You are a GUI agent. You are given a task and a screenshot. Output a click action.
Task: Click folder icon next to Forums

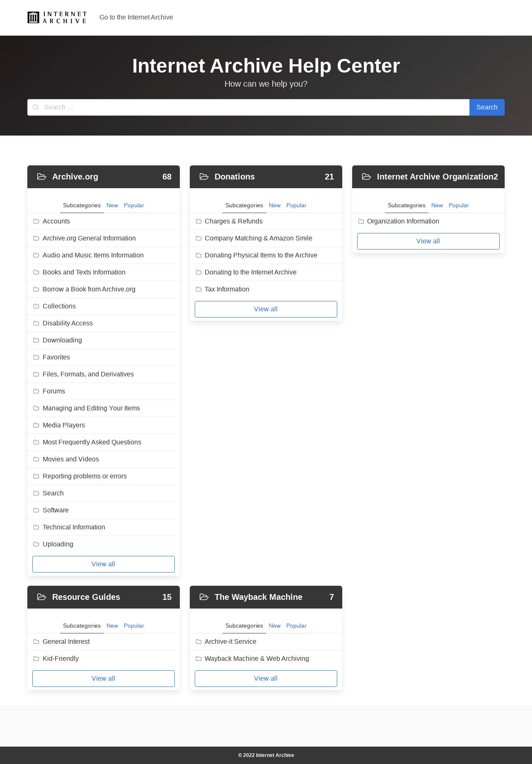(x=36, y=391)
